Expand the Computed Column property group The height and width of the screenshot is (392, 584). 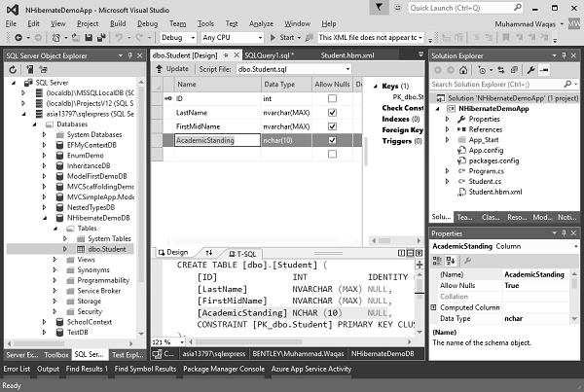[434, 307]
